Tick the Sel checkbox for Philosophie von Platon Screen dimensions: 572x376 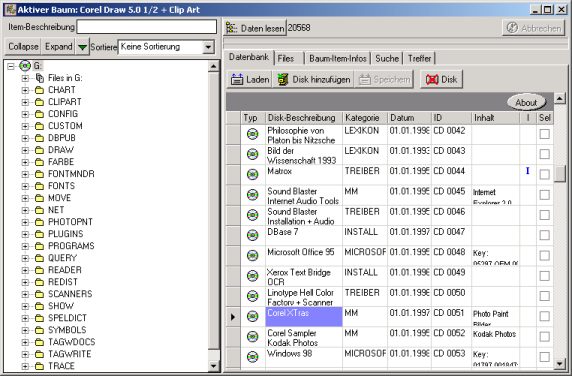point(544,134)
